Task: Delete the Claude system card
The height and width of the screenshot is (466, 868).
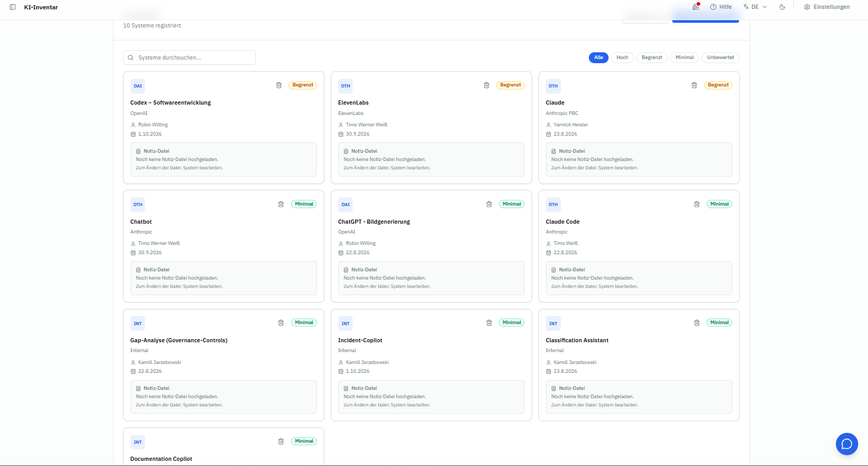Action: 694,85
